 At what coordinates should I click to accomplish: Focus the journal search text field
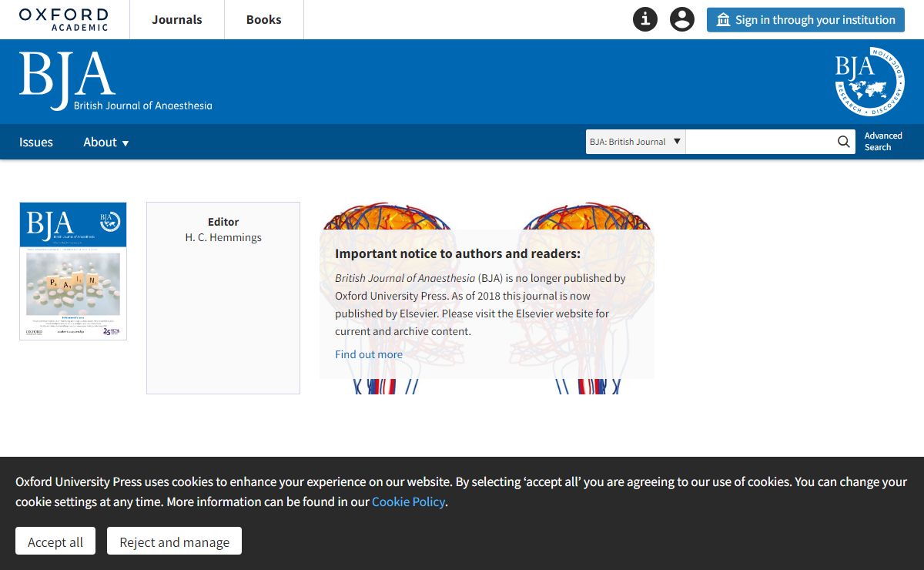coord(759,142)
